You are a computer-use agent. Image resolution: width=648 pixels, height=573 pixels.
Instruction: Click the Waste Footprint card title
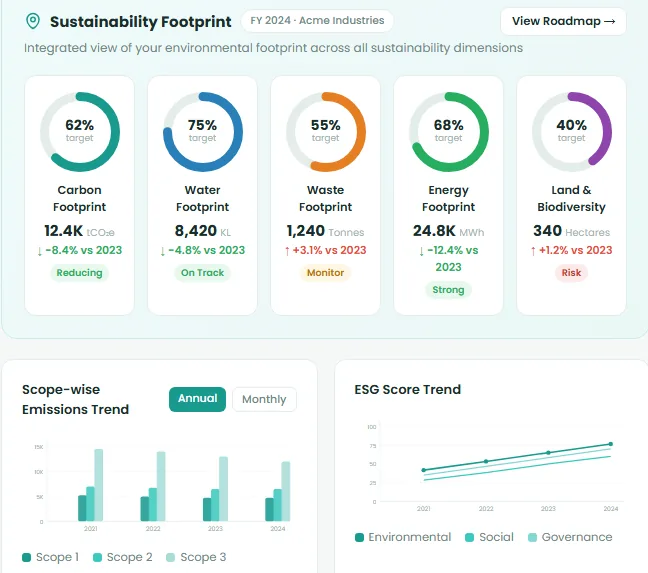pos(325,198)
